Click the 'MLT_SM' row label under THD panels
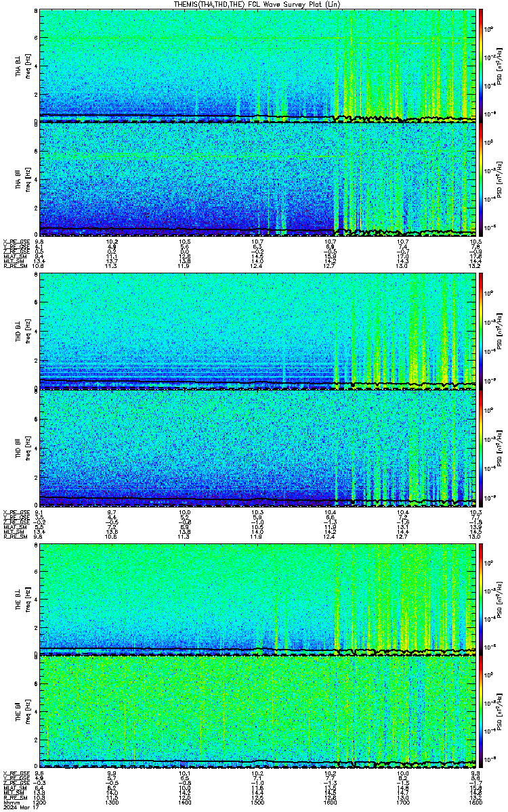The image size is (508, 812). [x=12, y=533]
